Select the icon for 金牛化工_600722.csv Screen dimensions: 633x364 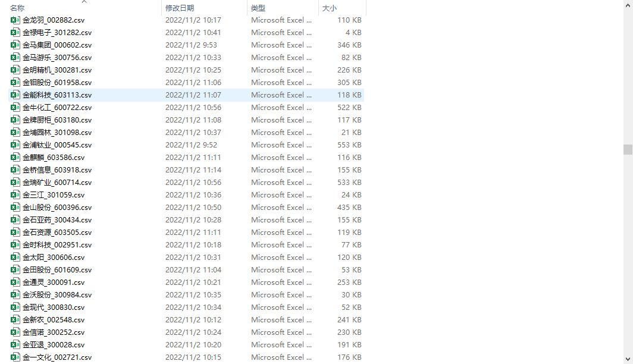tap(15, 108)
